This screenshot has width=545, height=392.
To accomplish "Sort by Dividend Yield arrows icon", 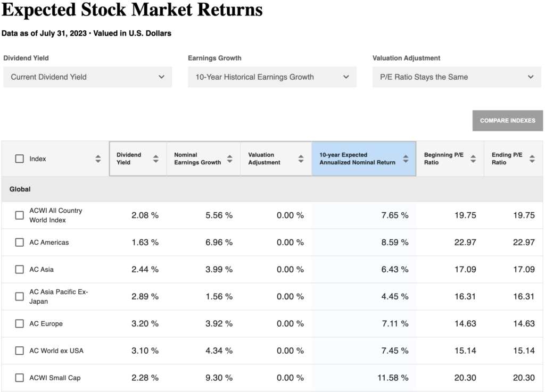I will coord(156,159).
